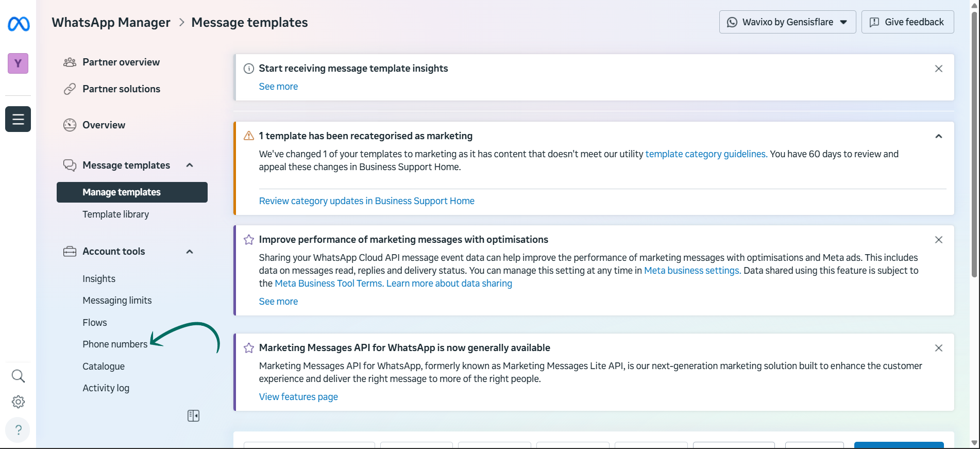The width and height of the screenshot is (980, 449).
Task: Dismiss the improve performance optimisations banner
Action: click(x=938, y=240)
